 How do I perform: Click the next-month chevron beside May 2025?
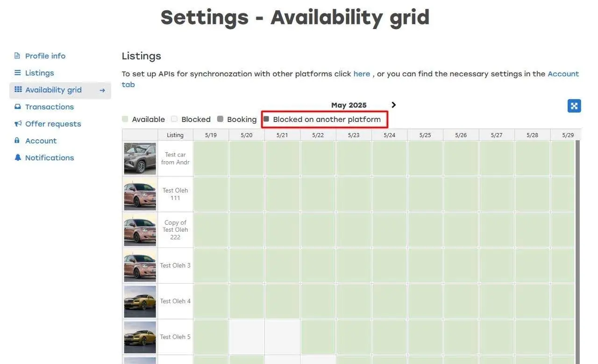click(x=393, y=105)
